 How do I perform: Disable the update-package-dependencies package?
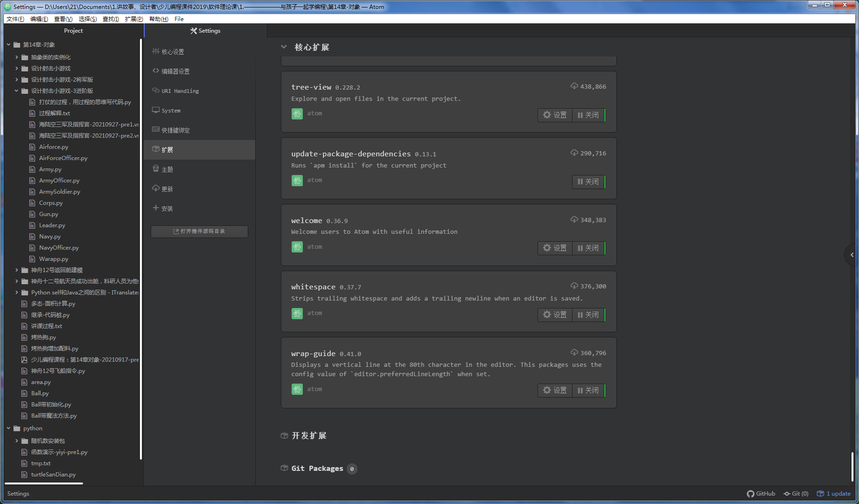(589, 182)
